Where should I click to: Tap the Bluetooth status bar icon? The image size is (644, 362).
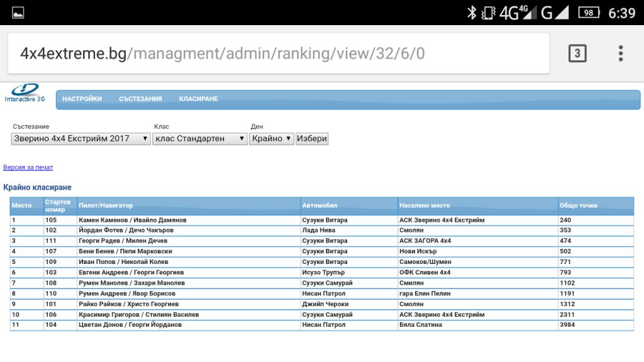472,13
